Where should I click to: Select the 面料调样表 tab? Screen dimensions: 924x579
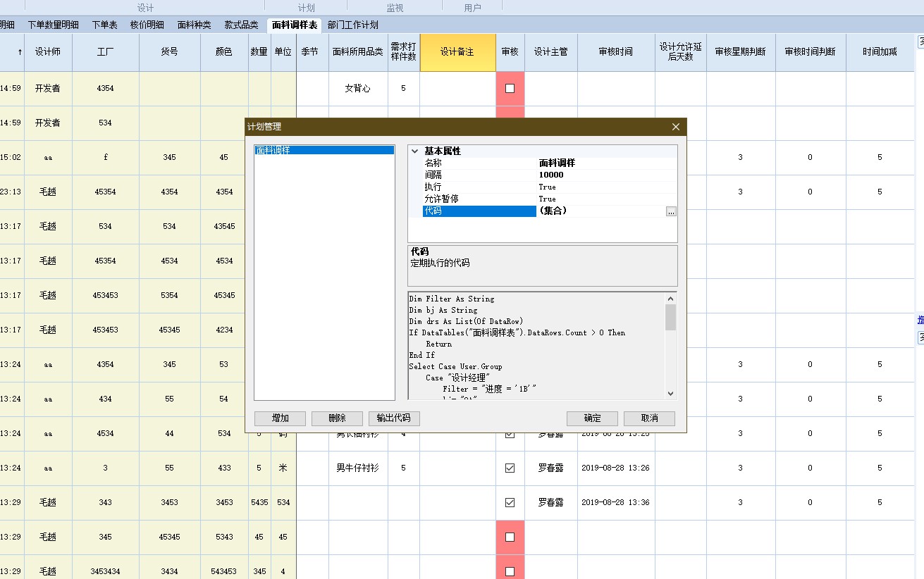[295, 25]
